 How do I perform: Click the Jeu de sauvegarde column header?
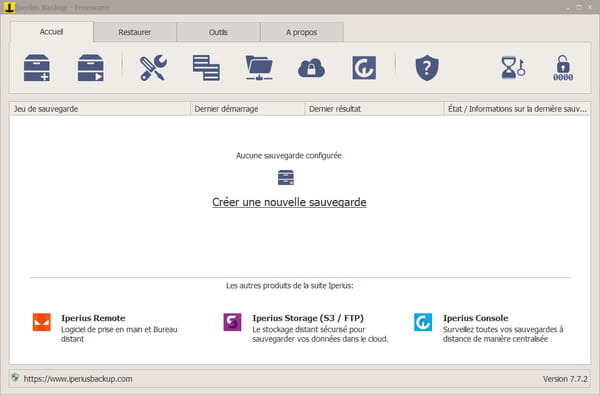(x=99, y=109)
